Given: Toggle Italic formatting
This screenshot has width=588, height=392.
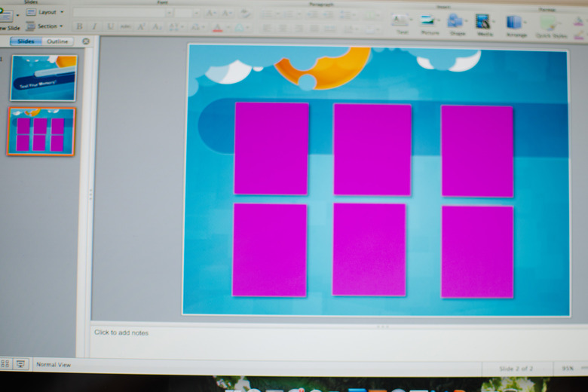Looking at the screenshot, I should click(94, 26).
